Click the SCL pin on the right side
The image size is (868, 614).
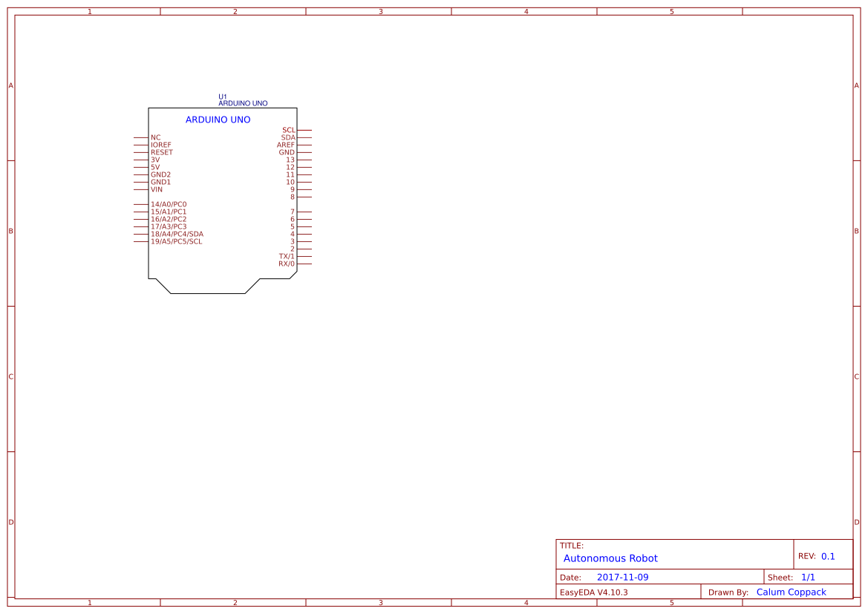(287, 129)
